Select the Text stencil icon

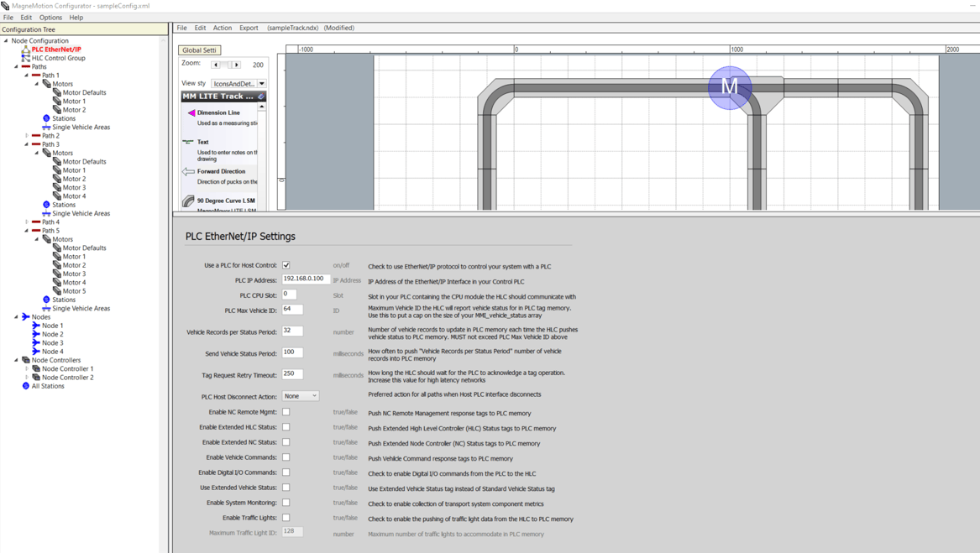[188, 142]
